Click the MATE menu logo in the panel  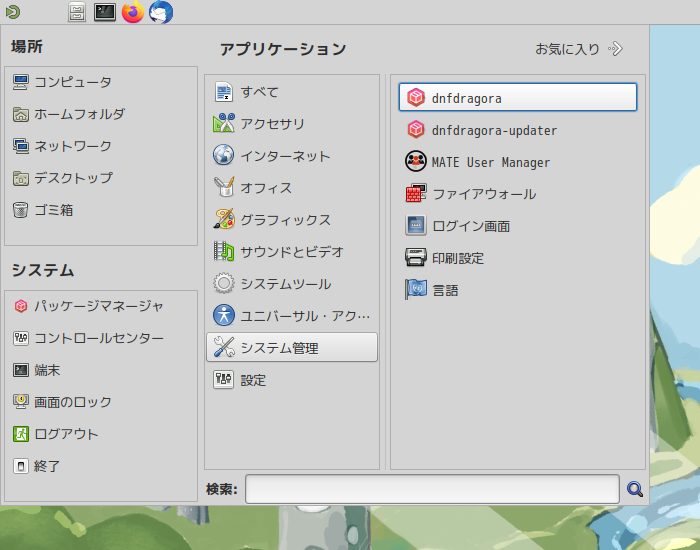13,12
